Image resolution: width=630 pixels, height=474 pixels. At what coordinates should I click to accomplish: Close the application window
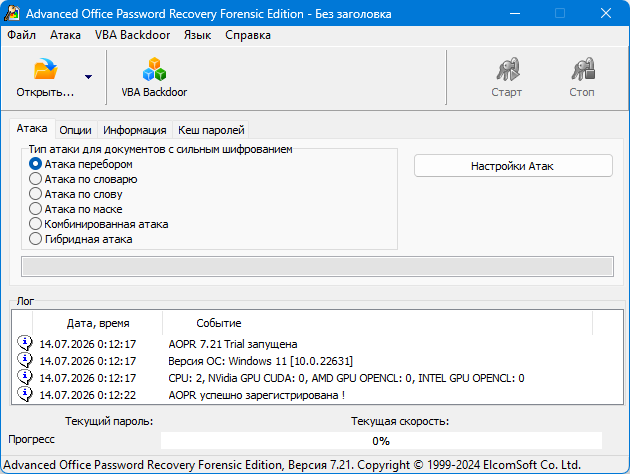pyautogui.click(x=606, y=13)
